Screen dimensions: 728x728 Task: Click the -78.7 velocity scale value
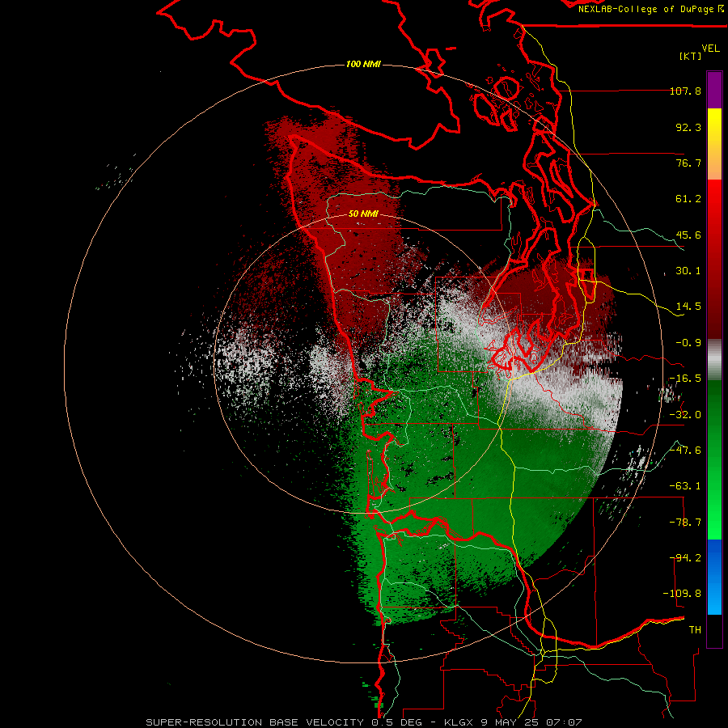685,523
